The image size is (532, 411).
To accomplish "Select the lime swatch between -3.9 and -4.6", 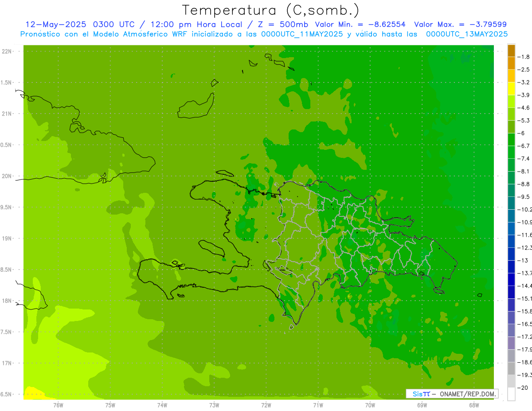I will 511,102.
